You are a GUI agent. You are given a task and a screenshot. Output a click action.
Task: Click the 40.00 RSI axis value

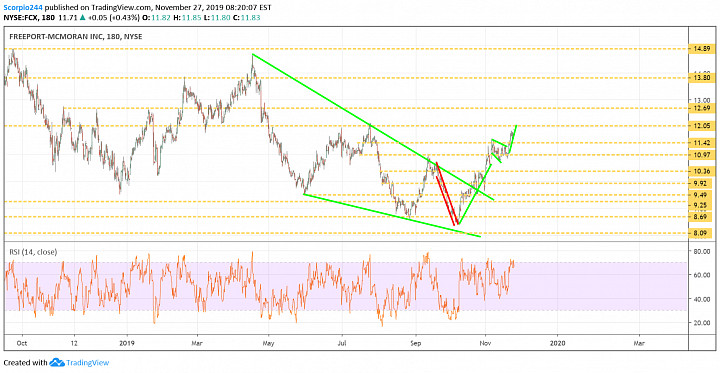coord(703,299)
